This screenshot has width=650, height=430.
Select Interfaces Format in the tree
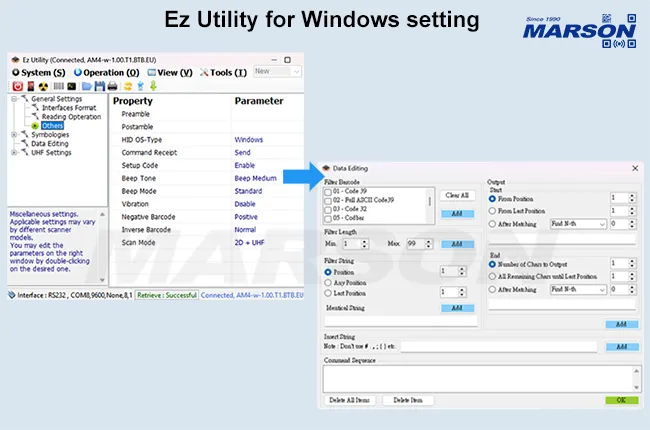tap(69, 107)
